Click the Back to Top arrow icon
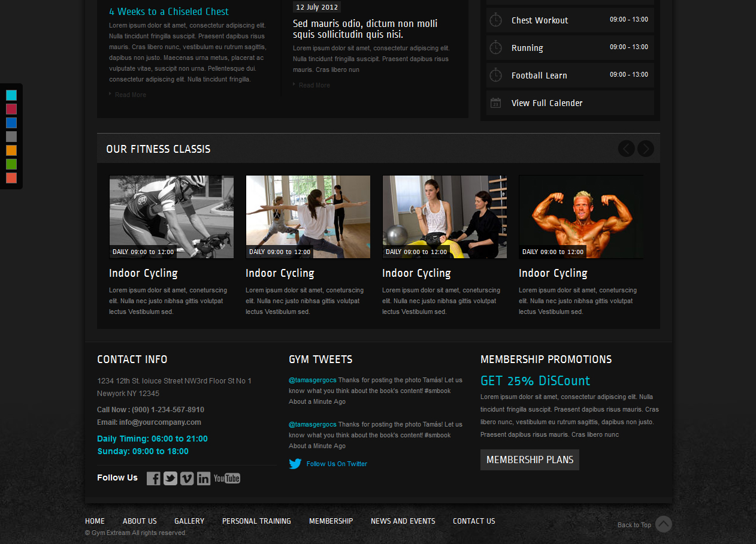Screen dimensions: 756x544 tap(663, 524)
